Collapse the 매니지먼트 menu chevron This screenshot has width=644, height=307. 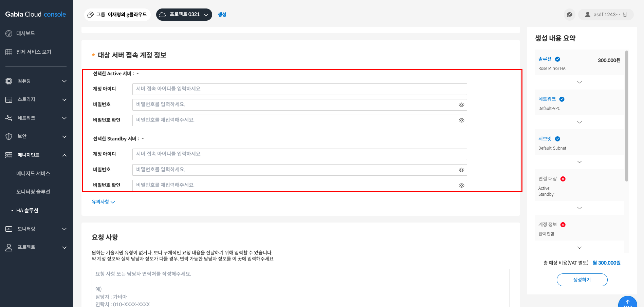click(65, 155)
